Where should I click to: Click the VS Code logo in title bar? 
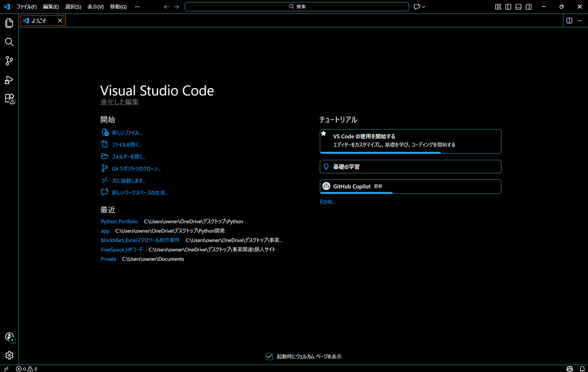coord(7,7)
